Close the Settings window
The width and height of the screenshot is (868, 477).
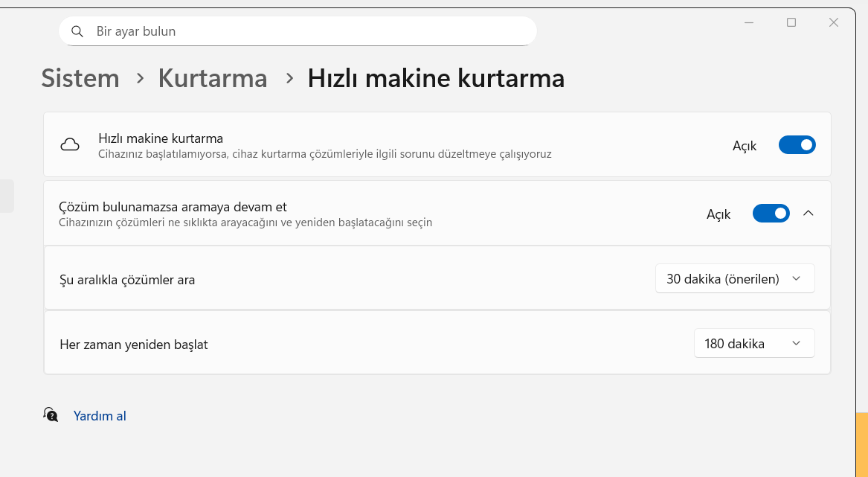point(834,22)
